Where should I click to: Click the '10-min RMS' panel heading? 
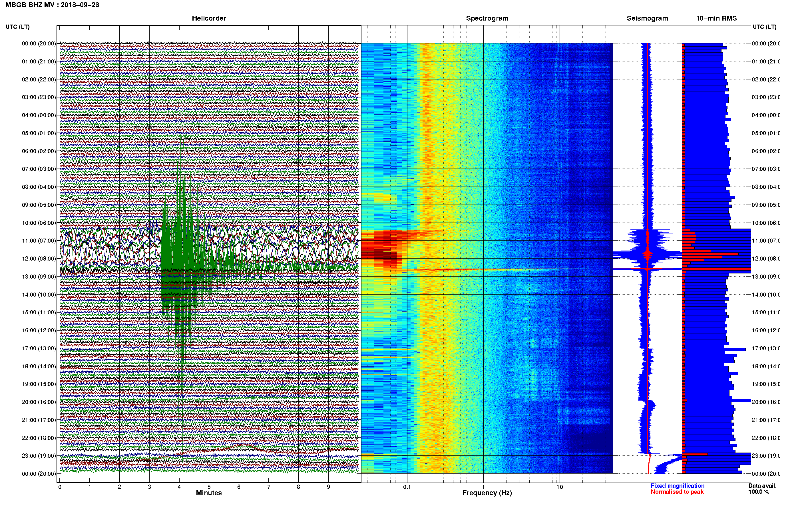coord(716,18)
